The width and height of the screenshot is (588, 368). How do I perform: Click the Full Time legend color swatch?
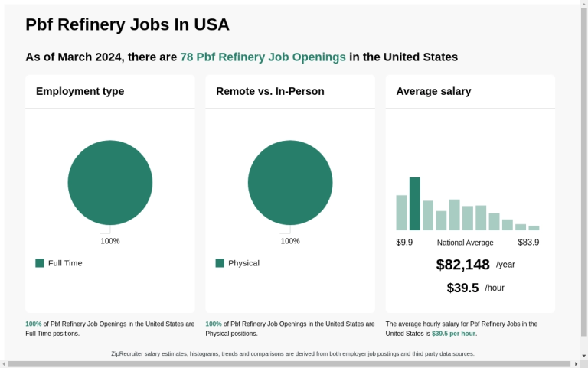click(40, 263)
